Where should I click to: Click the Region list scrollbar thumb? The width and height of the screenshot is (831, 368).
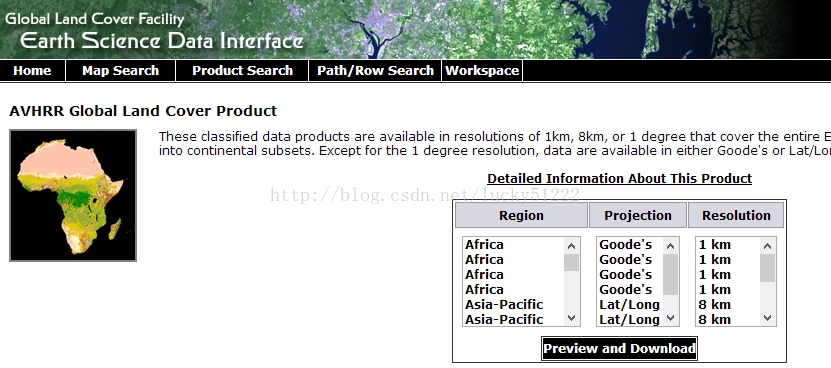571,262
